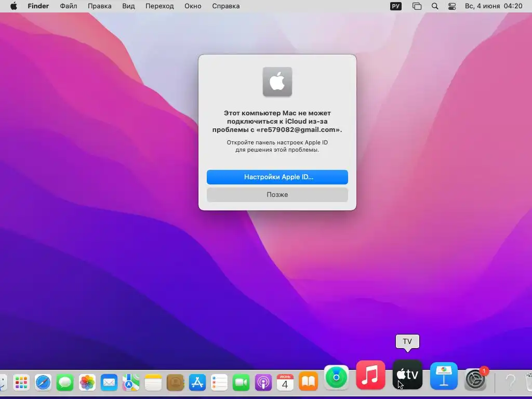This screenshot has width=532, height=399.
Task: Open the Переход menu
Action: [159, 6]
